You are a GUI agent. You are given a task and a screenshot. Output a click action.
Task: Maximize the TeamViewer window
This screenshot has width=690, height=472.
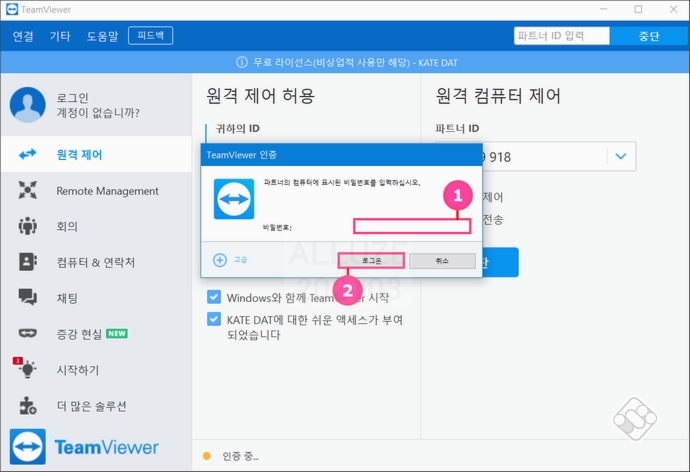tap(638, 9)
